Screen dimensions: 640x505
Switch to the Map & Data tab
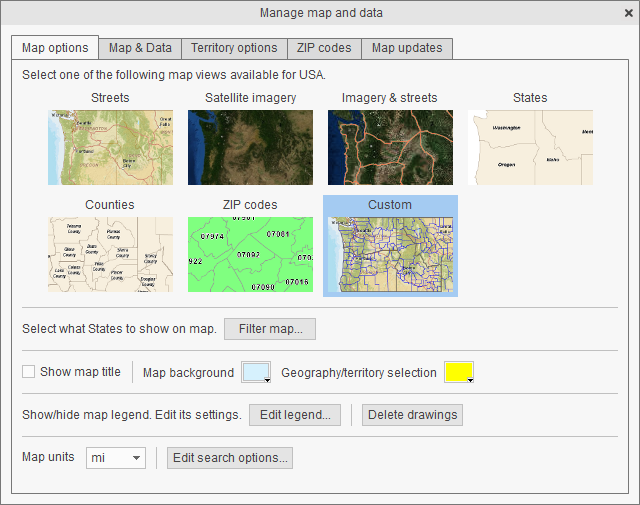(140, 48)
